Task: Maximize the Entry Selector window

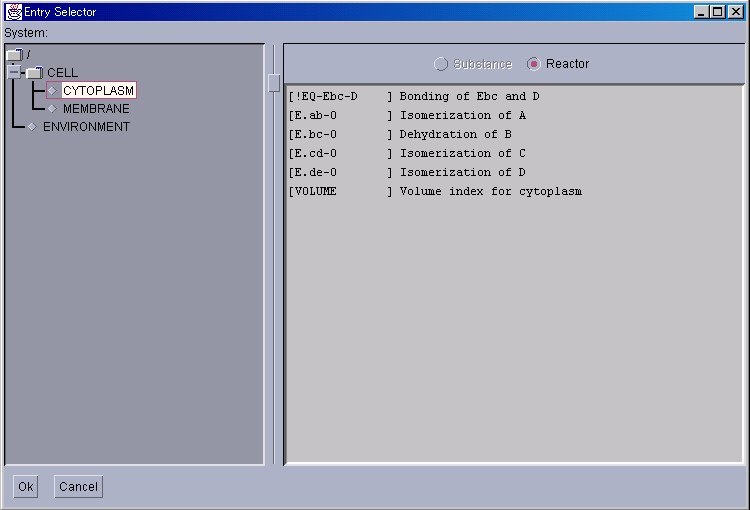Action: tap(718, 12)
